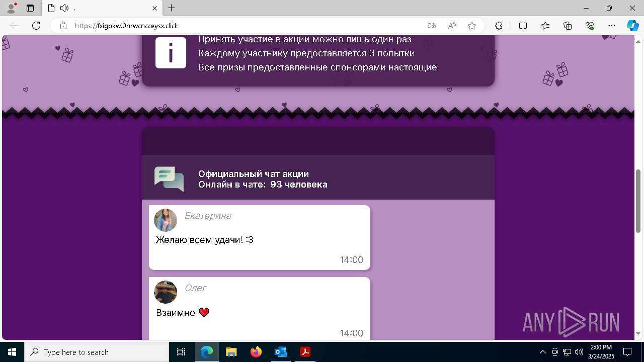Show hidden tray icons chevron
The image size is (644, 362).
tap(542, 352)
